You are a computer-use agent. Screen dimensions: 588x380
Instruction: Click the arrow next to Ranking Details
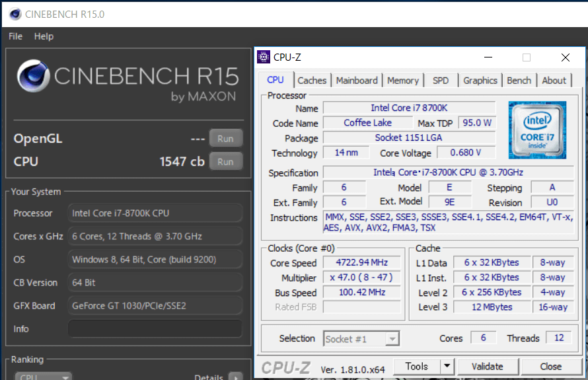click(x=236, y=377)
